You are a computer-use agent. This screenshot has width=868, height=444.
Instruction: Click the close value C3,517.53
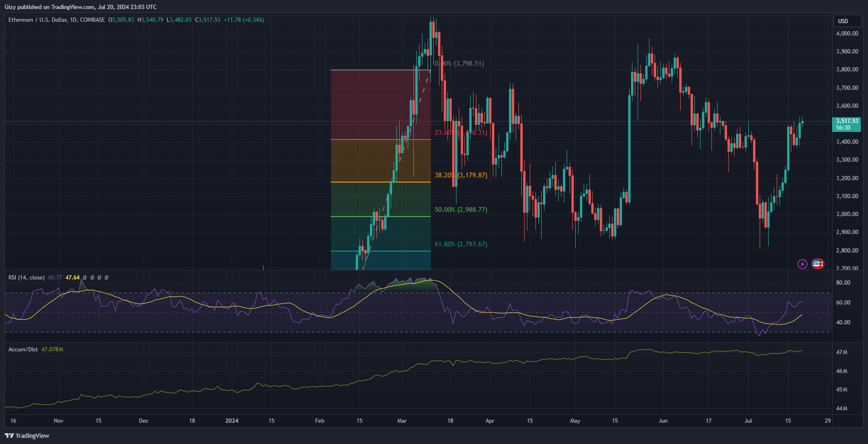pos(208,20)
